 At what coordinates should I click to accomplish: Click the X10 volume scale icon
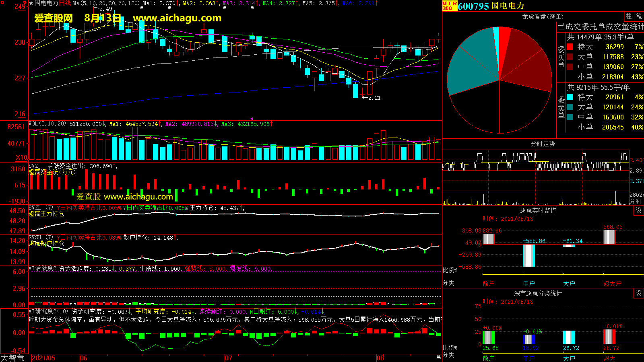(x=21, y=157)
